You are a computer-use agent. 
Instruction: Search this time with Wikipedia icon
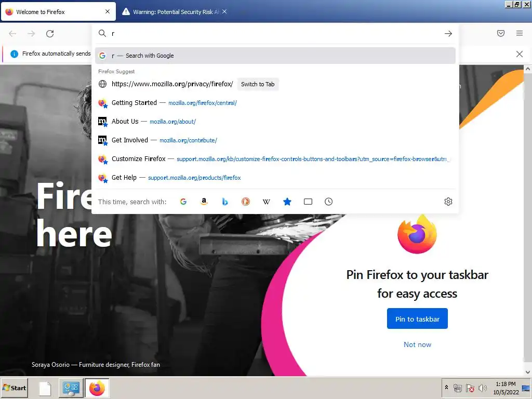(267, 202)
